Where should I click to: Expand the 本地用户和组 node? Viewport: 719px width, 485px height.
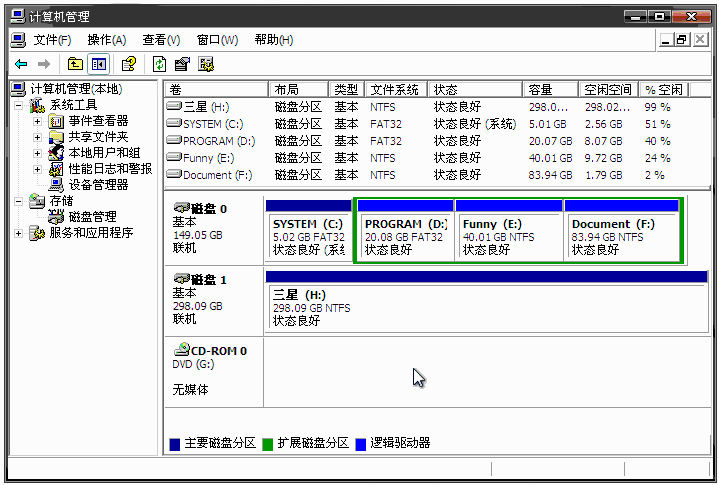coord(38,154)
